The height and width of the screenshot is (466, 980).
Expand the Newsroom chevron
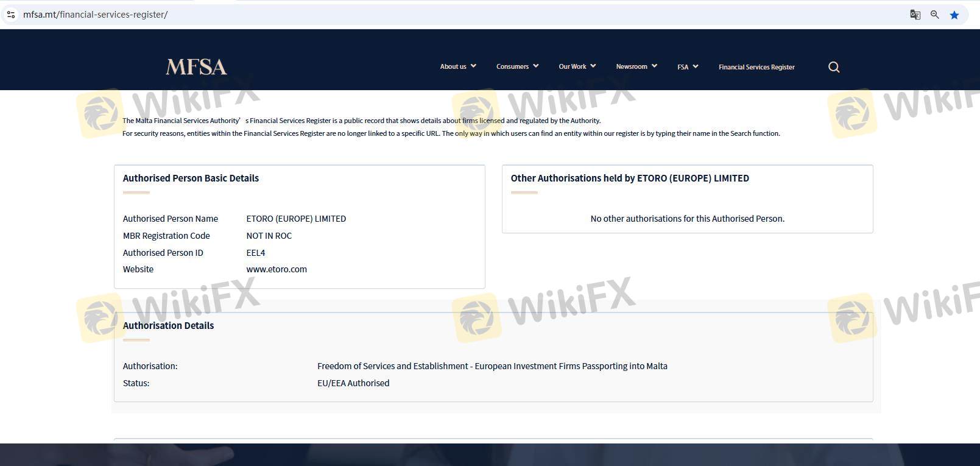(x=654, y=66)
